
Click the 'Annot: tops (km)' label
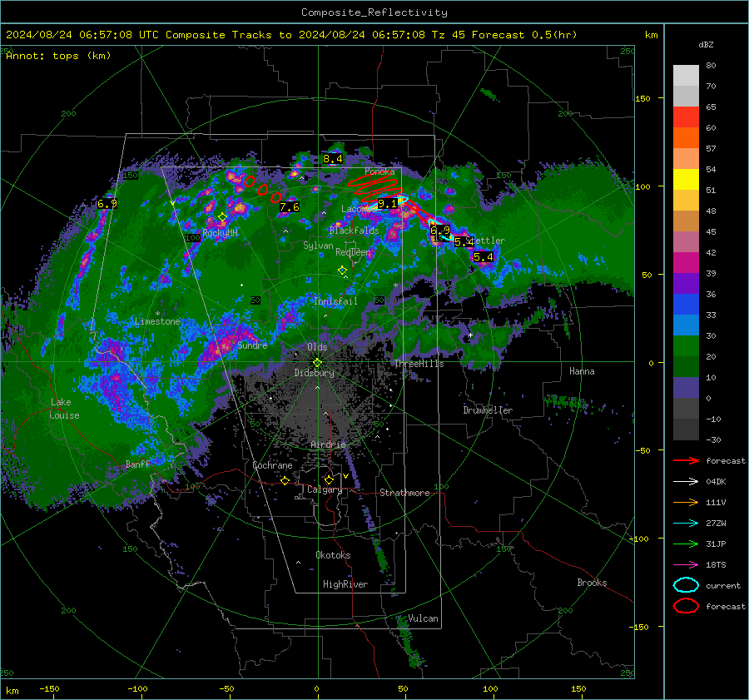[59, 56]
